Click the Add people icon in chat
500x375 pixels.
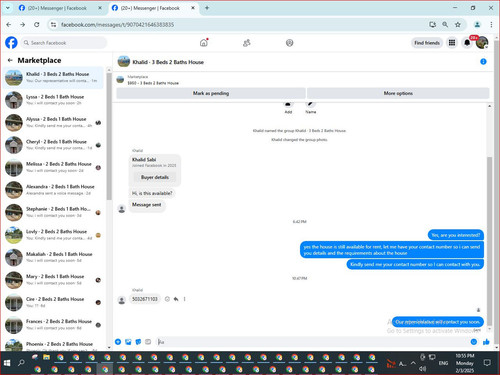click(x=288, y=105)
